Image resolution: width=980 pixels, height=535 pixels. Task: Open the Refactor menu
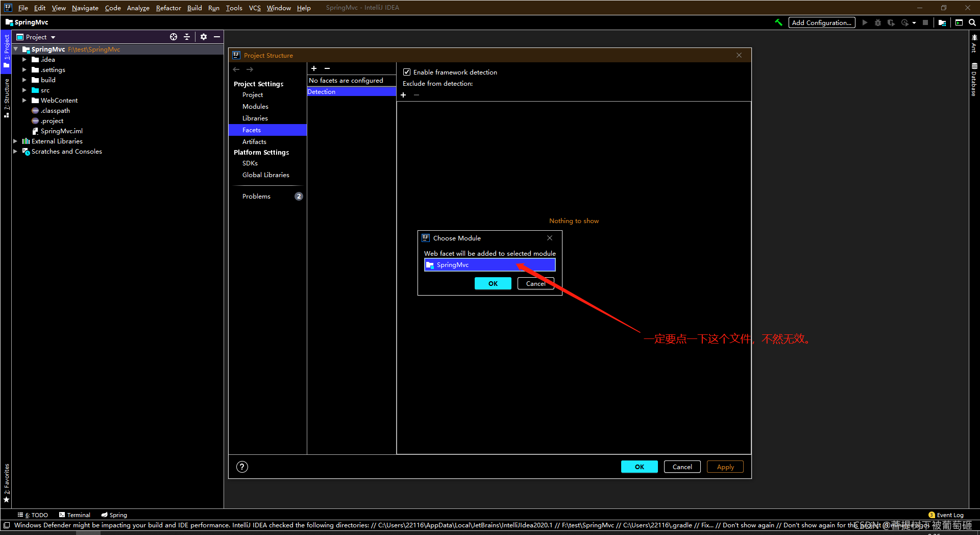pos(168,8)
